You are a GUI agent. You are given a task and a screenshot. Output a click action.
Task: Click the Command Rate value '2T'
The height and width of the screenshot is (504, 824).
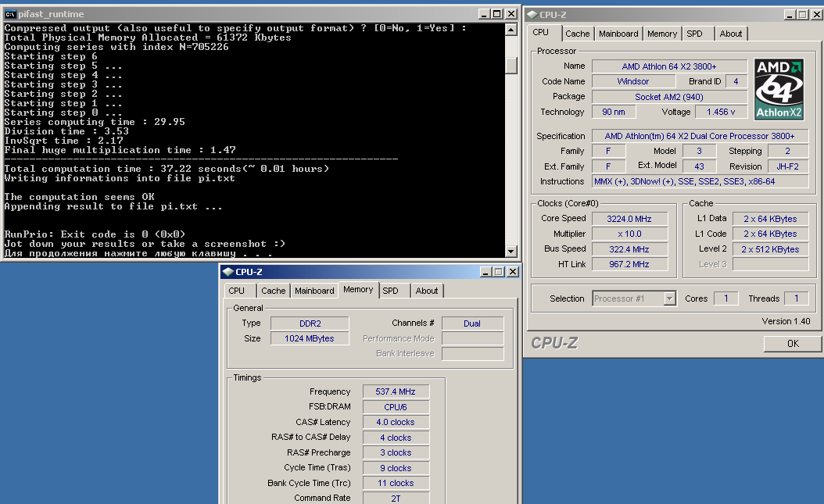click(396, 499)
